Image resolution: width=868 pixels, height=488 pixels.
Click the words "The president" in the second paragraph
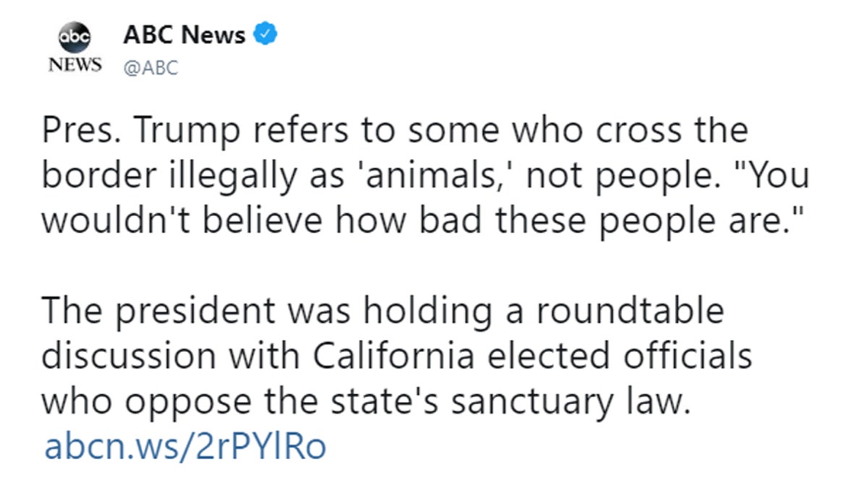pyautogui.click(x=159, y=312)
